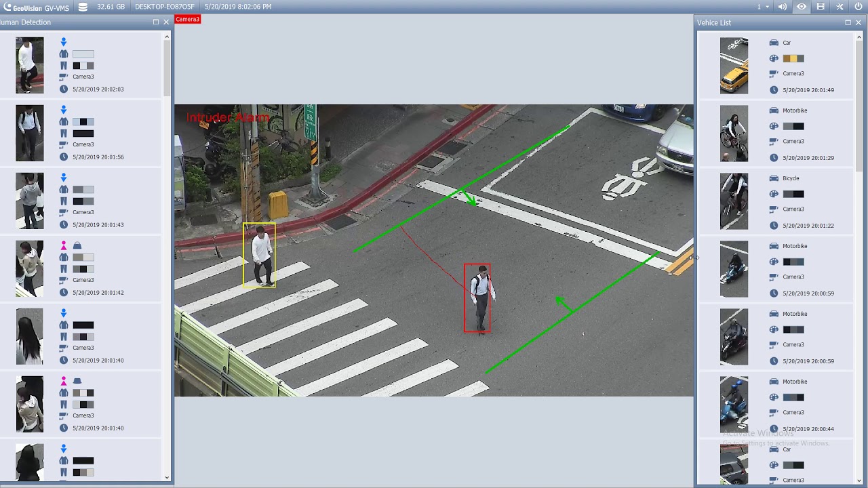This screenshot has height=488, width=868.
Task: Click camera icon in 20:01:49 Car entry
Action: click(x=774, y=73)
